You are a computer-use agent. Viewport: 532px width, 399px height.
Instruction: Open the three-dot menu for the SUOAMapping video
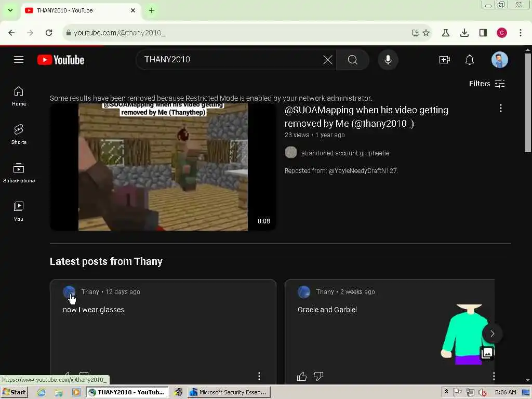(500, 108)
